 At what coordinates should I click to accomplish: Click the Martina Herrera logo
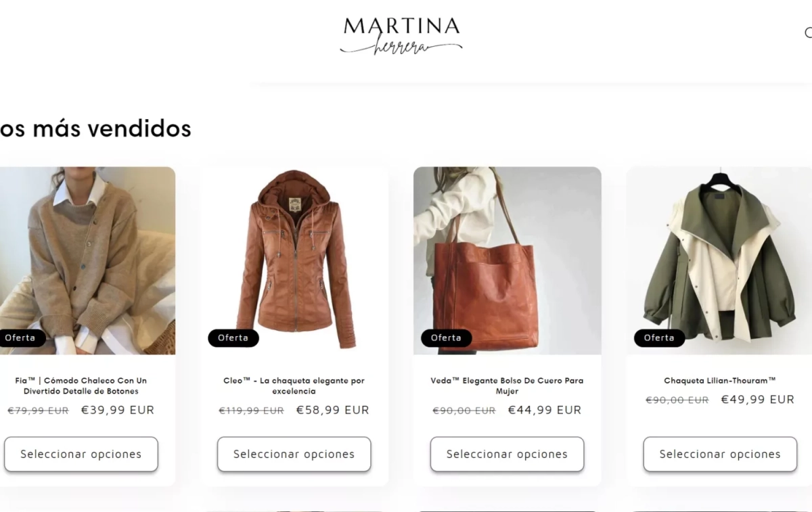(401, 36)
